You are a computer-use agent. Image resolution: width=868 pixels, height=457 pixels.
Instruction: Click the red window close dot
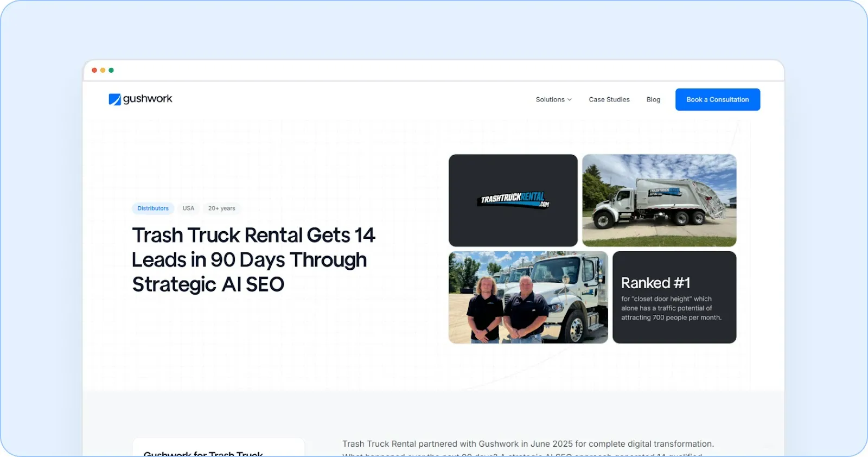pos(94,70)
